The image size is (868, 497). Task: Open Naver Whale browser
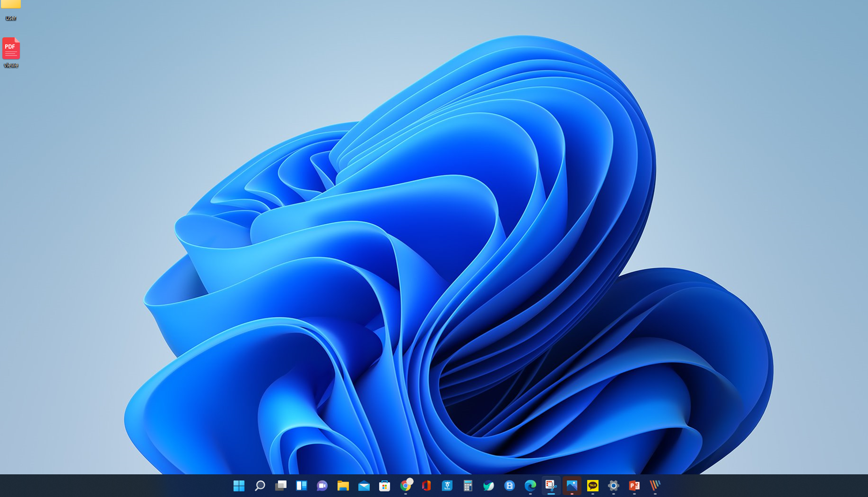489,486
